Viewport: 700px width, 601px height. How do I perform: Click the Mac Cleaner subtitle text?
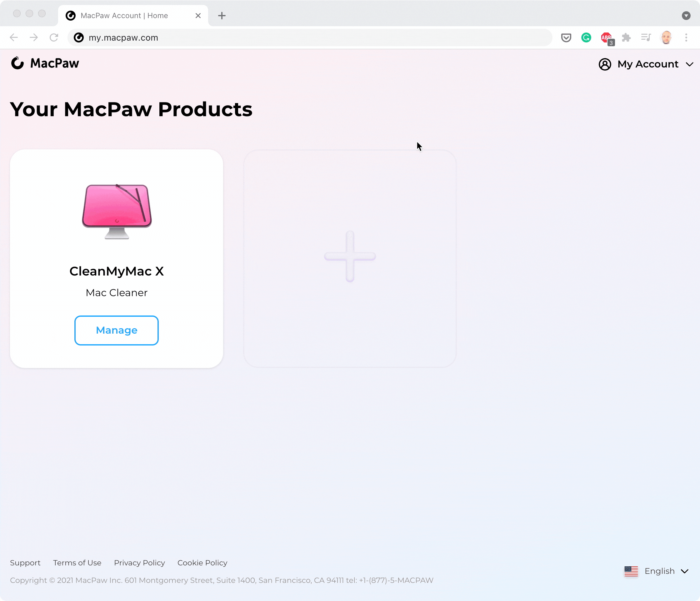coord(117,292)
